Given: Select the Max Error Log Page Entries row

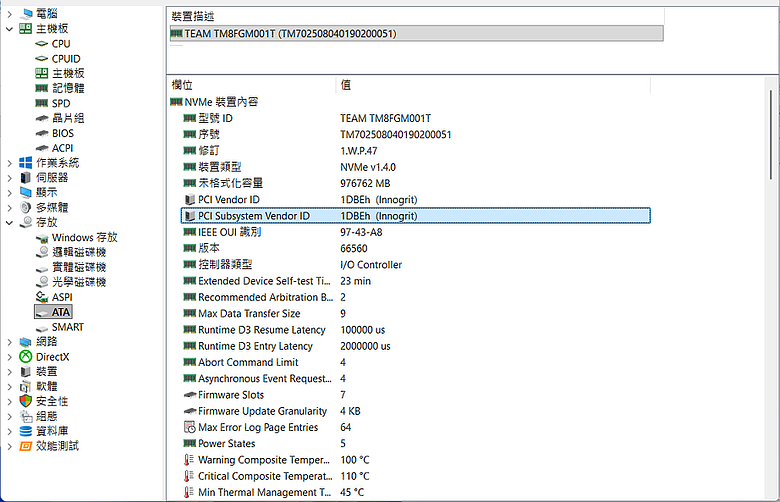Looking at the screenshot, I should point(416,427).
